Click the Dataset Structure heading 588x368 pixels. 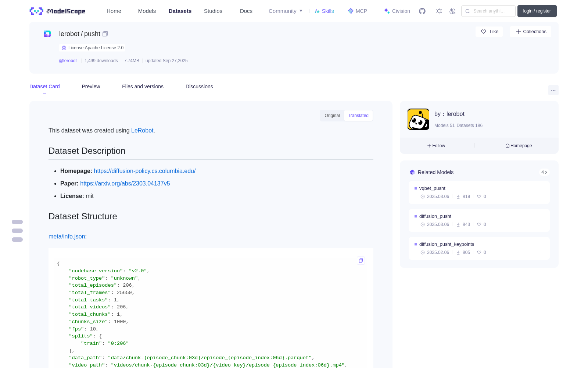coord(83,216)
